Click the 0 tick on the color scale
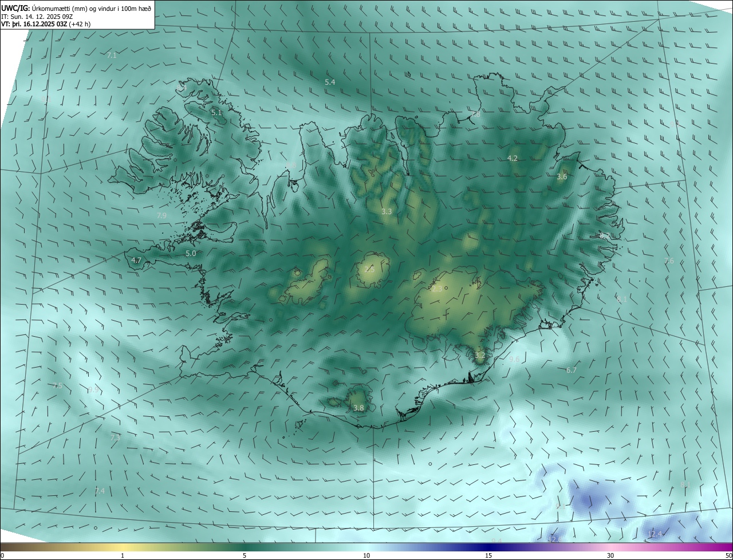 click(2, 555)
